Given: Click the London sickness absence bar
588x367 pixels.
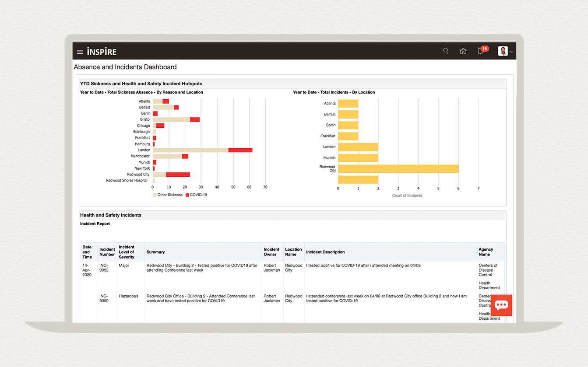Looking at the screenshot, I should pos(202,150).
